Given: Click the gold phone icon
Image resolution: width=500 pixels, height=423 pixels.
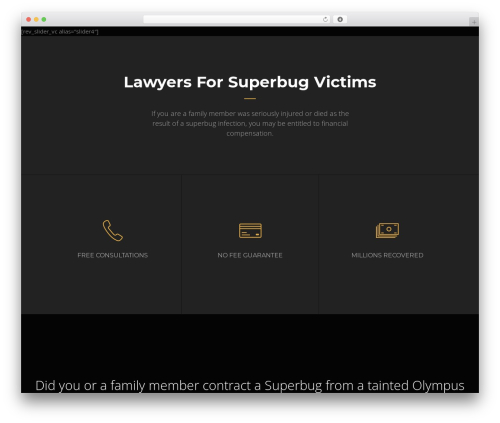Looking at the screenshot, I should pyautogui.click(x=113, y=230).
